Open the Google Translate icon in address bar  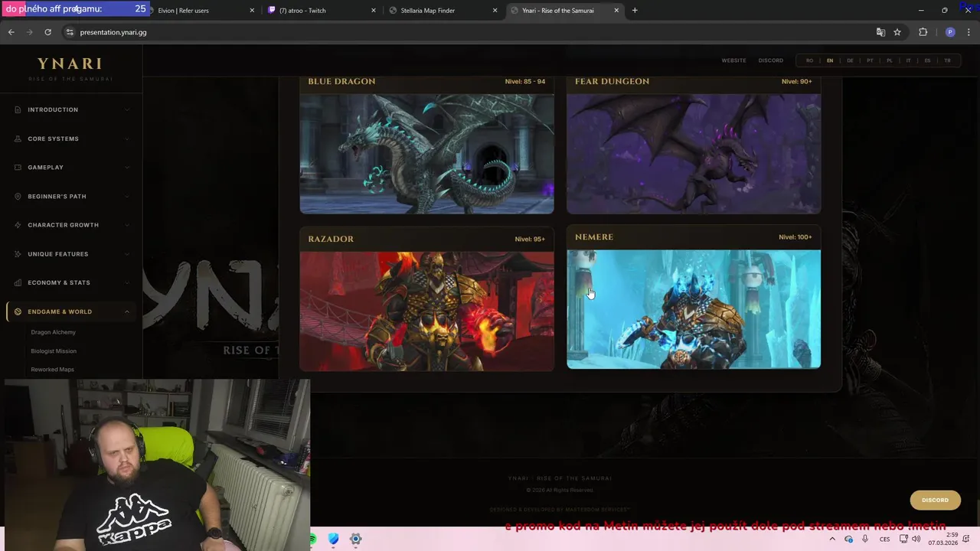coord(880,32)
